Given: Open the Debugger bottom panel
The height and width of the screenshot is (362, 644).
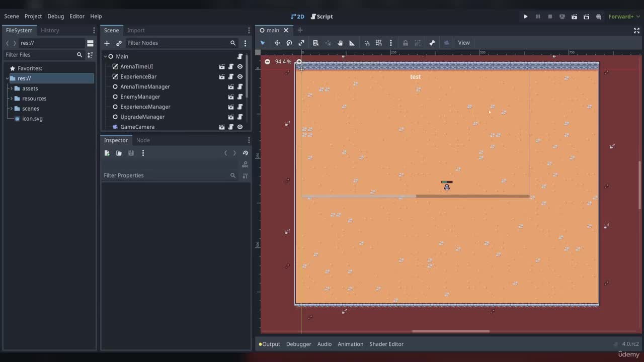Looking at the screenshot, I should click(x=298, y=344).
